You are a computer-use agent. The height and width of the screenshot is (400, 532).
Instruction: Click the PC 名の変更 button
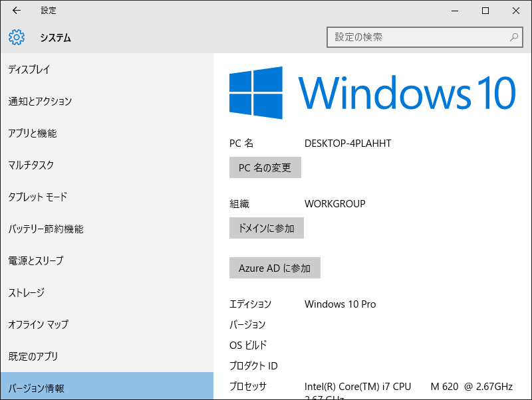pos(265,167)
